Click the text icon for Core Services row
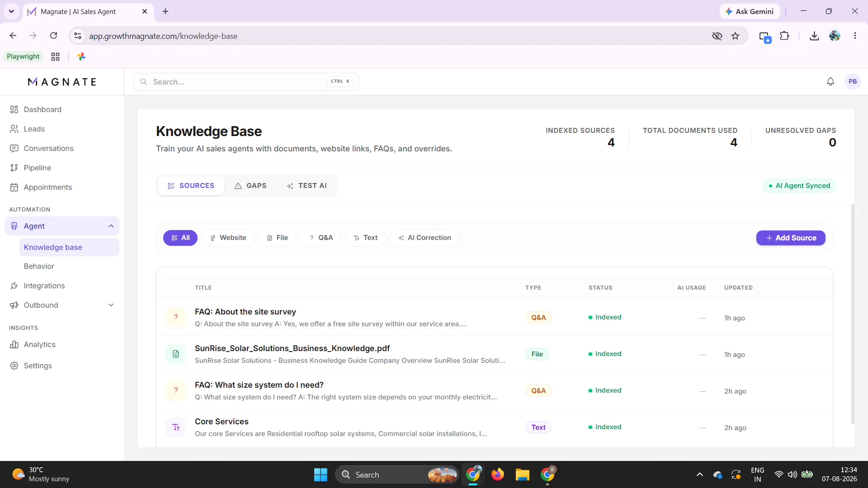The width and height of the screenshot is (868, 488). (176, 427)
